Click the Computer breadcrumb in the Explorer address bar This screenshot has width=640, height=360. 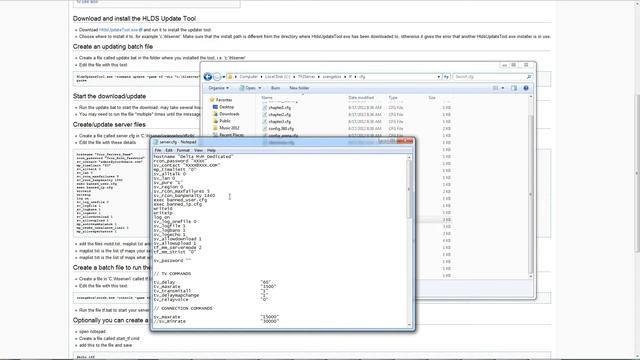[249, 77]
